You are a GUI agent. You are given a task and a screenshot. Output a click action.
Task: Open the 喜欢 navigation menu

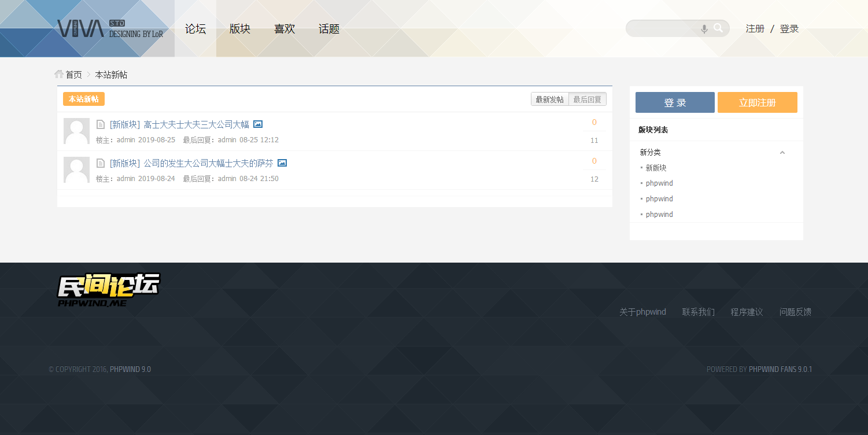click(x=285, y=28)
